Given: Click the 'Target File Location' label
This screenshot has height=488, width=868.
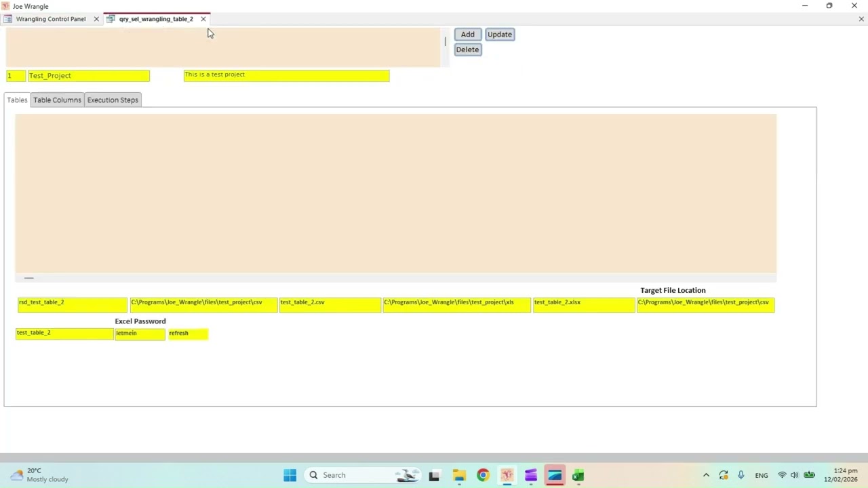Looking at the screenshot, I should pyautogui.click(x=673, y=290).
